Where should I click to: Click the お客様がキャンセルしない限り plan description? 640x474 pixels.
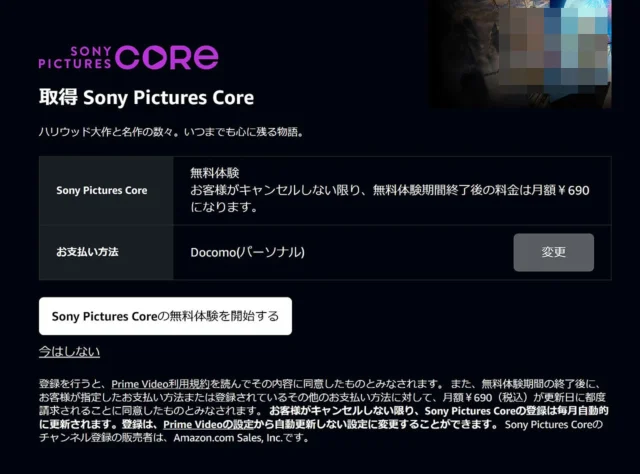pos(390,198)
